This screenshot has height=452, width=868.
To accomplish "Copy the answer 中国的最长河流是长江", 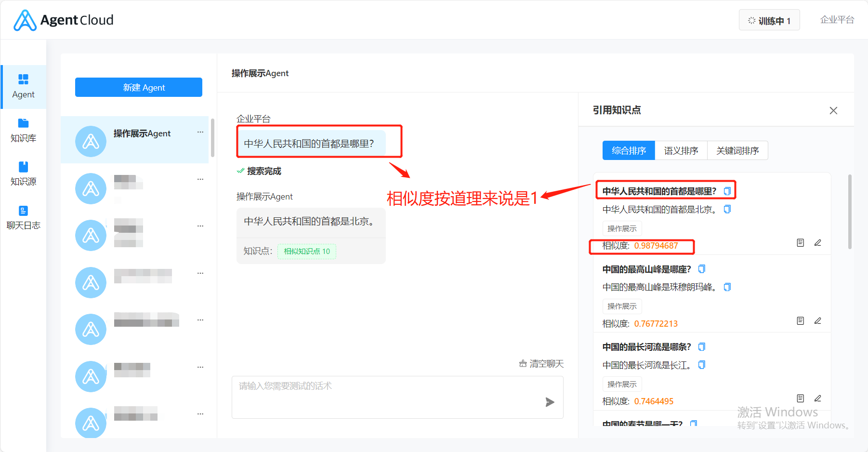I will pos(702,364).
